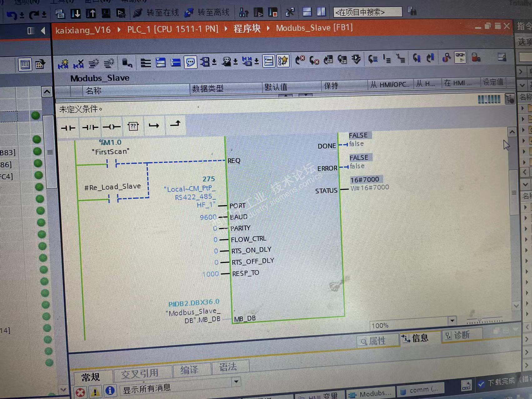Click BAUD value 9600

pyautogui.click(x=208, y=217)
